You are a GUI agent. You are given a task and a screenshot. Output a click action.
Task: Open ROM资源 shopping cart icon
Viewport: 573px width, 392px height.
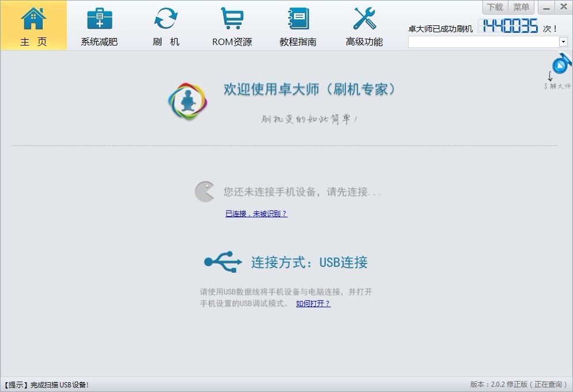[232, 18]
